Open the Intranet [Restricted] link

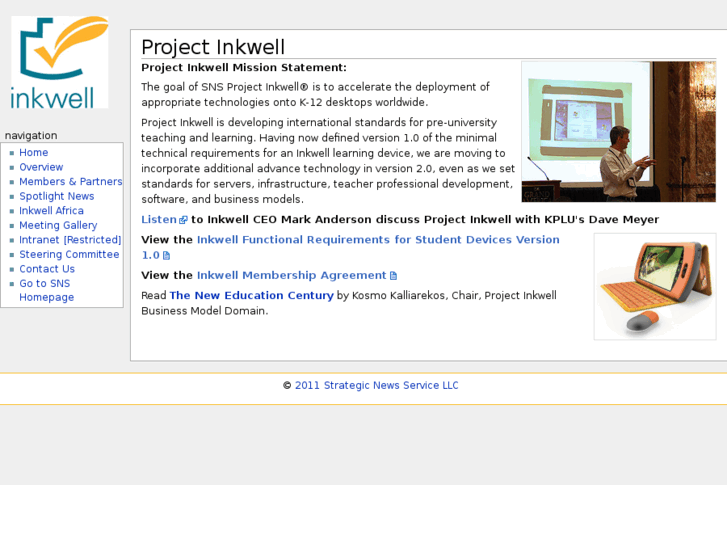pos(70,240)
